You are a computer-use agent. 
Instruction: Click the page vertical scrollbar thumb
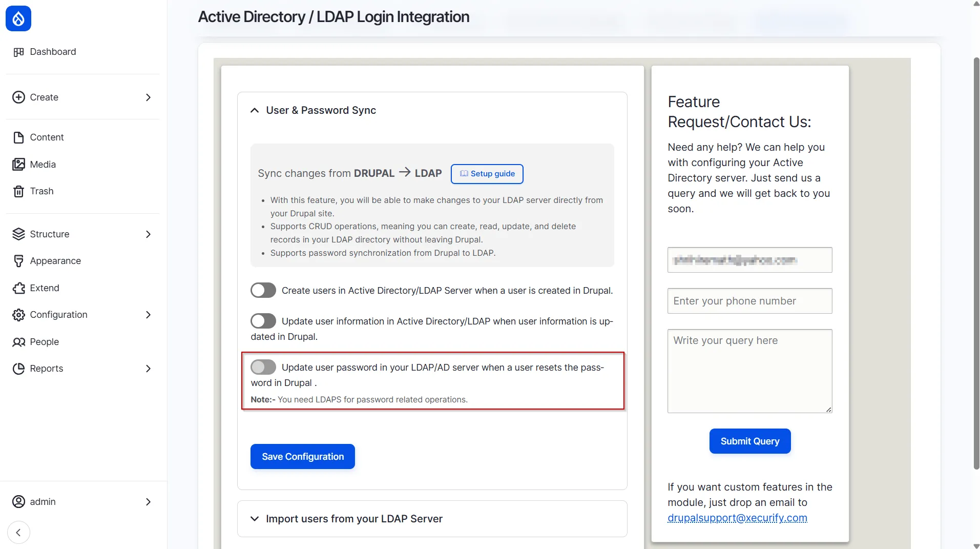[976, 263]
